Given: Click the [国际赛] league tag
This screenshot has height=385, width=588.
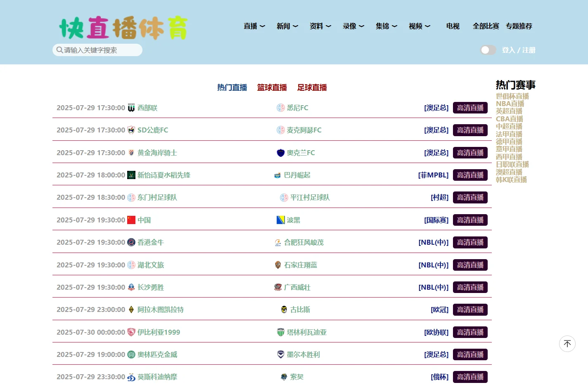Looking at the screenshot, I should [x=436, y=220].
